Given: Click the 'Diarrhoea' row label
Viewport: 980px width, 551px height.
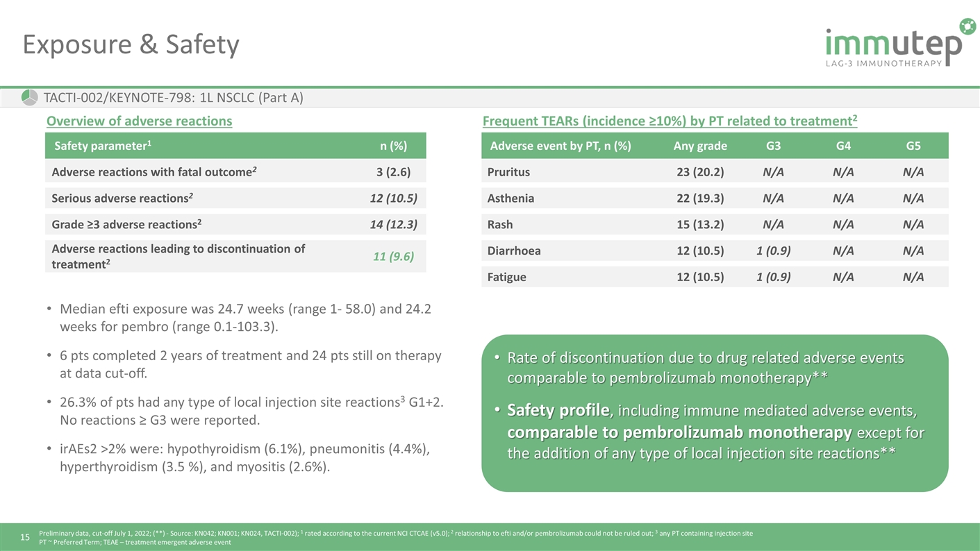Looking at the screenshot, I should (514, 251).
